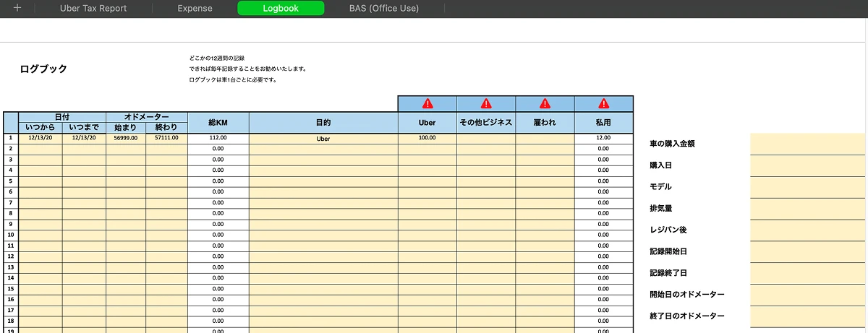Click the 総KM column header

[x=218, y=123]
